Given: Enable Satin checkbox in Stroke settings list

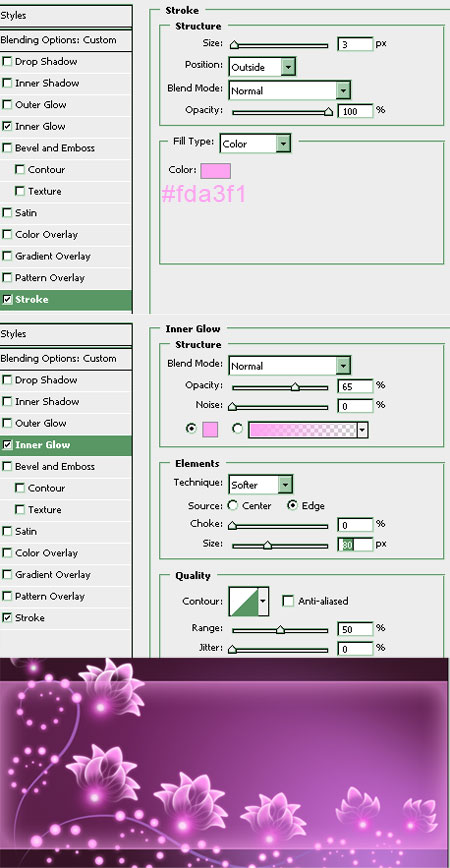Looking at the screenshot, I should 7,213.
